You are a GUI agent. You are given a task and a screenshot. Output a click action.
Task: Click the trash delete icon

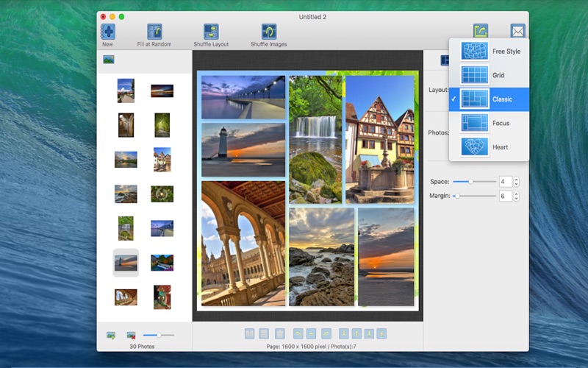coord(280,333)
